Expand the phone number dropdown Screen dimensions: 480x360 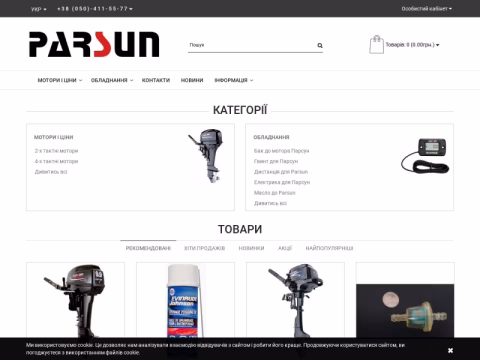(95, 9)
